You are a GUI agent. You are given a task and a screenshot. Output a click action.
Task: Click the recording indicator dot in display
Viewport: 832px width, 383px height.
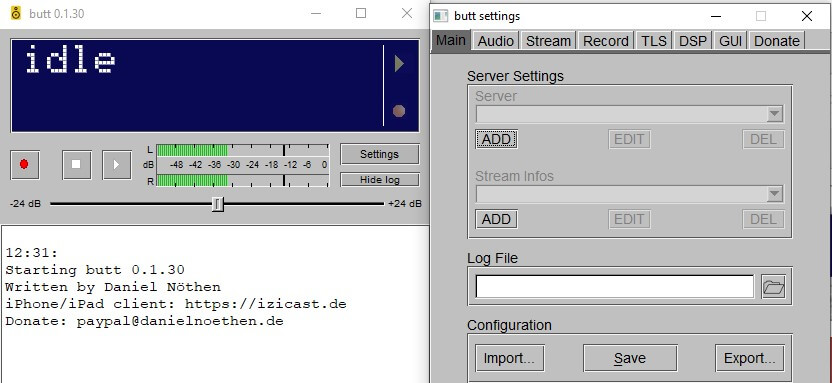pos(399,111)
